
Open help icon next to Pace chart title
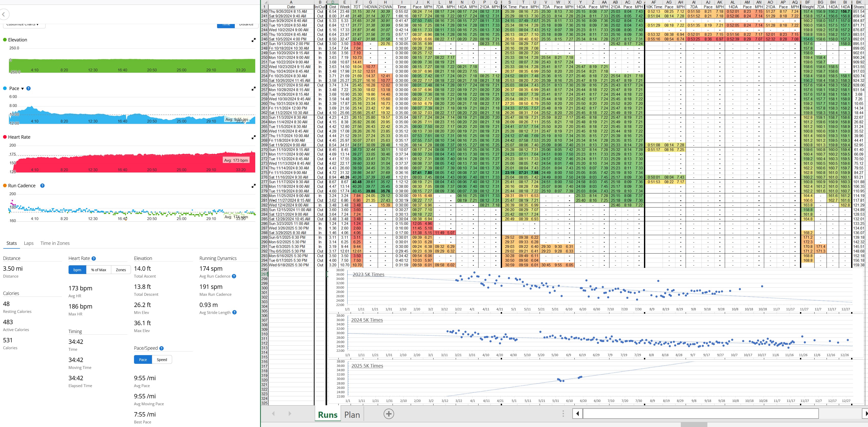[x=29, y=88]
